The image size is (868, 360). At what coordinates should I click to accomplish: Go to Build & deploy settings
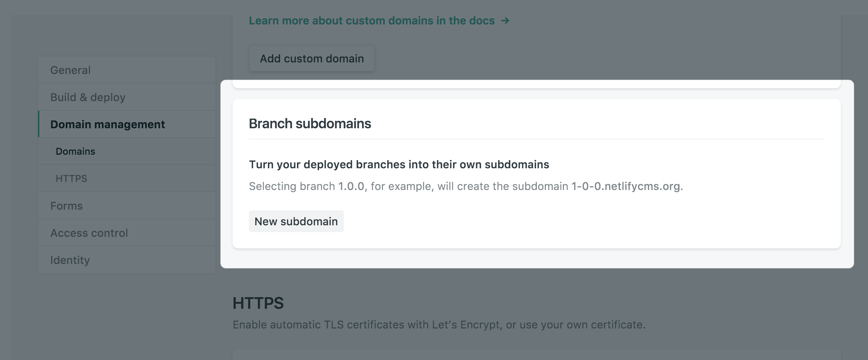point(88,97)
